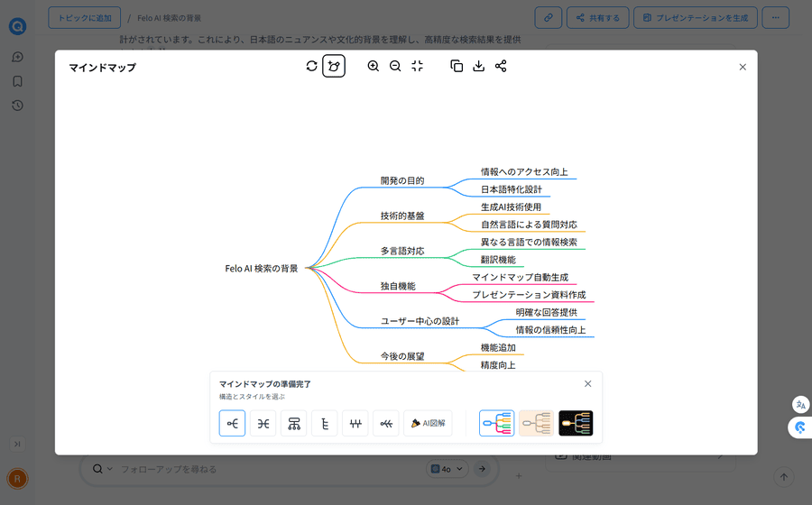
Task: Choose the beige mind map style
Action: pos(536,423)
